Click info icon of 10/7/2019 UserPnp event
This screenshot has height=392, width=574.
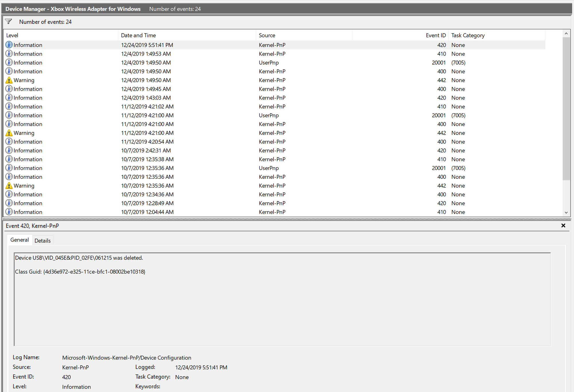pyautogui.click(x=9, y=168)
